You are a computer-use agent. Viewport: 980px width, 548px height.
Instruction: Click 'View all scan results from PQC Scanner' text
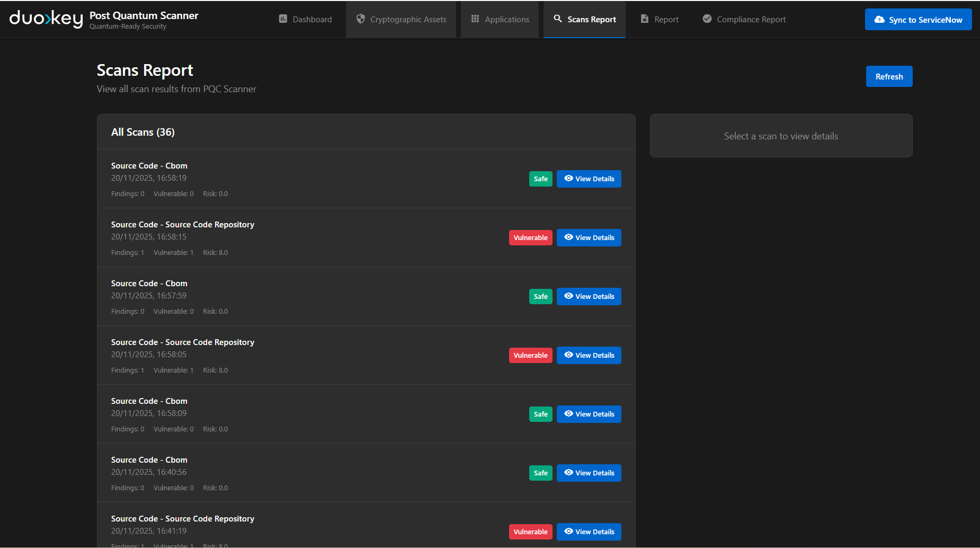(176, 89)
